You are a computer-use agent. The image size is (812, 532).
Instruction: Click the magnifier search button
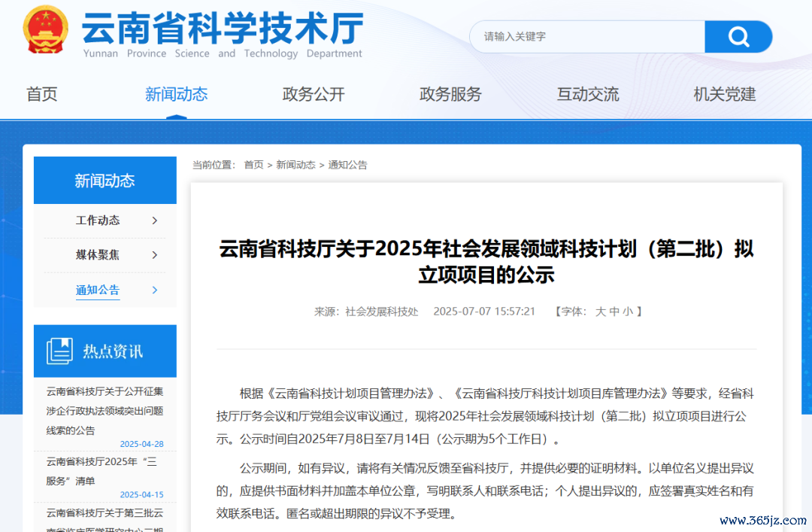738,37
